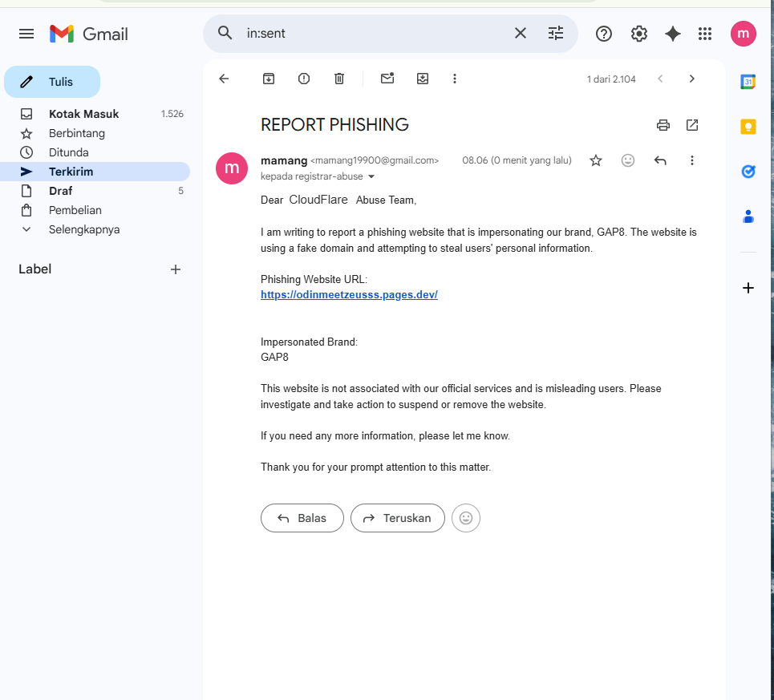
Task: Click the email address mamang19900@gmail.com
Action: tap(375, 160)
